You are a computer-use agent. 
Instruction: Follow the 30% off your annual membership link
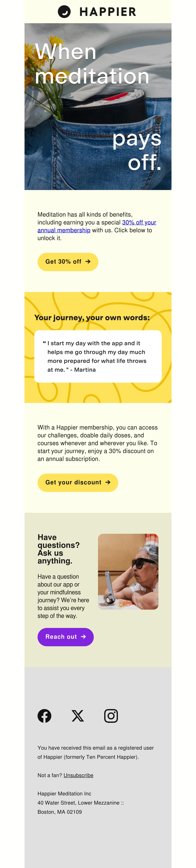pyautogui.click(x=97, y=226)
